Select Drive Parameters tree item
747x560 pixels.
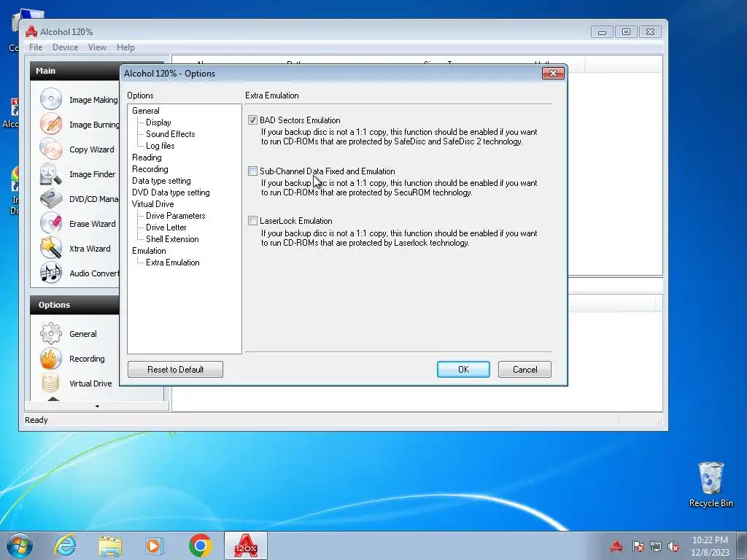(x=175, y=216)
